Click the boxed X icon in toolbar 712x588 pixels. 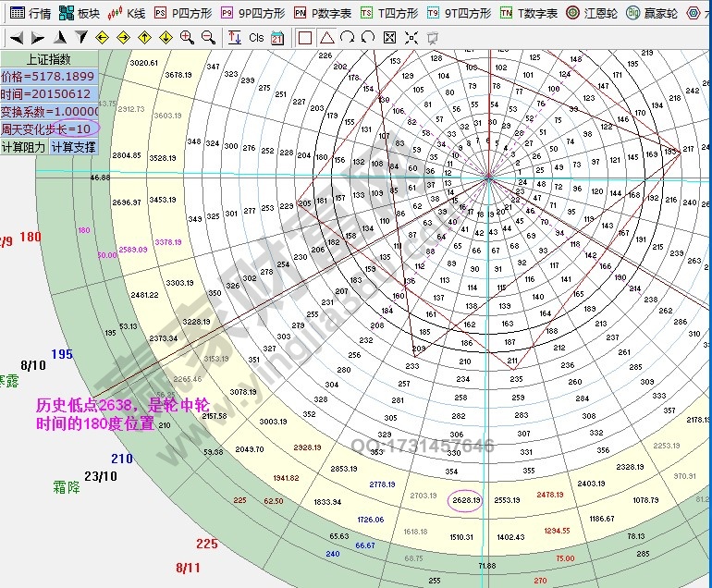pyautogui.click(x=389, y=38)
